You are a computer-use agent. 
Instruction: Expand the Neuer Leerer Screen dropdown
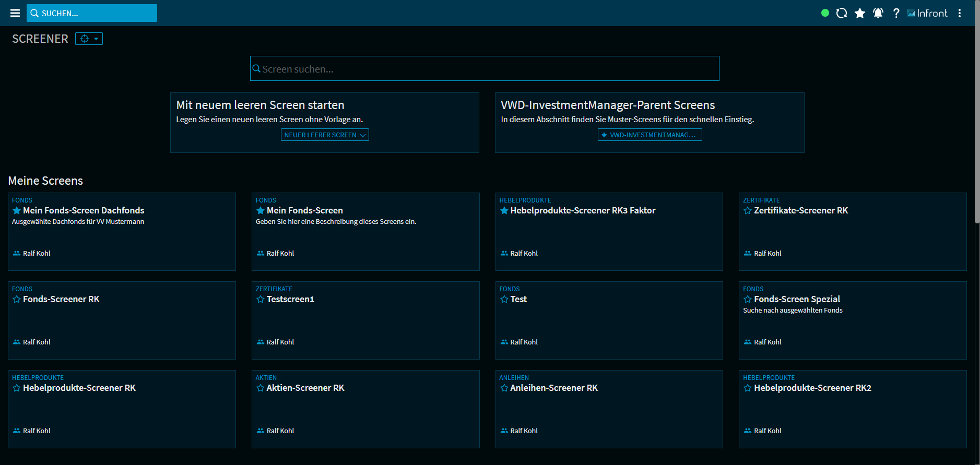(x=325, y=135)
